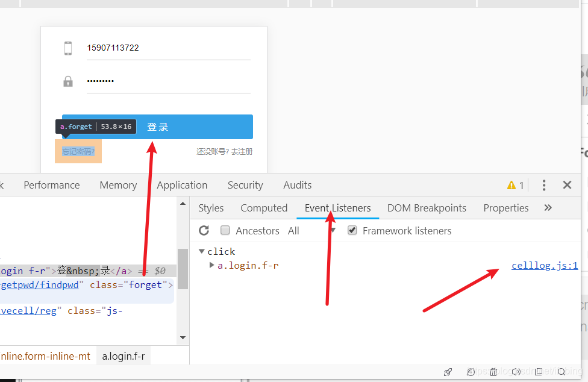Click the warning count indicator
The image size is (588, 382).
[x=515, y=185]
